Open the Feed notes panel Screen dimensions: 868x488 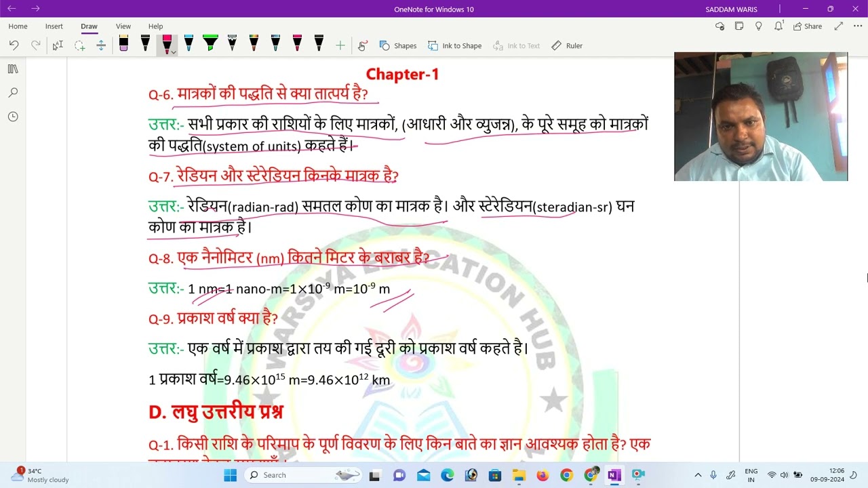(x=739, y=26)
